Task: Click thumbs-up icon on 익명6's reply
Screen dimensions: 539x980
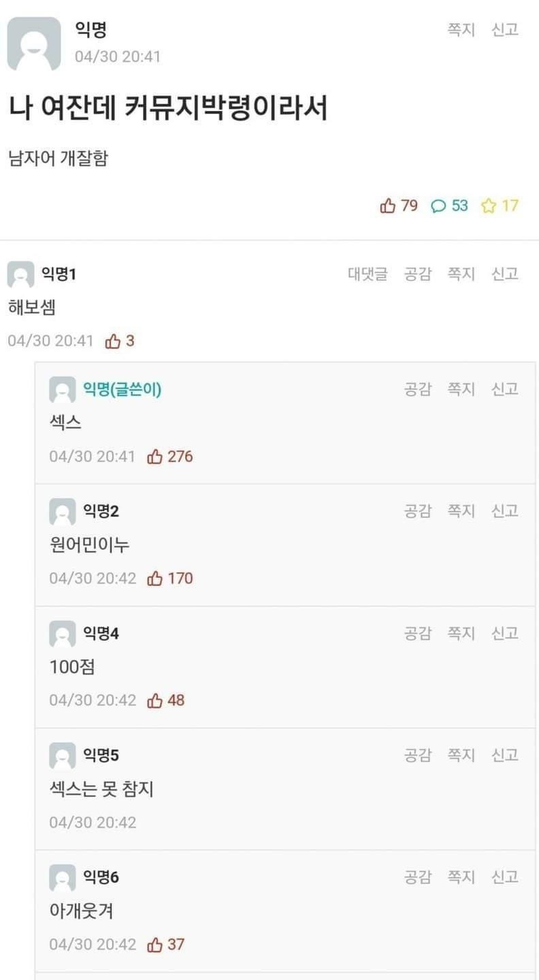Action: point(155,945)
